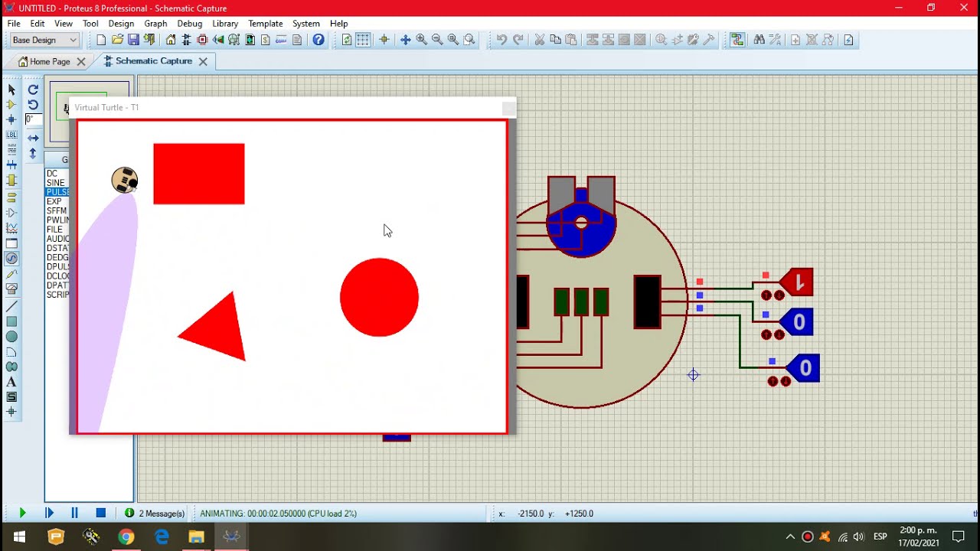Toggle the false origin crosshair icon
Image resolution: width=980 pixels, height=551 pixels.
pyautogui.click(x=384, y=40)
